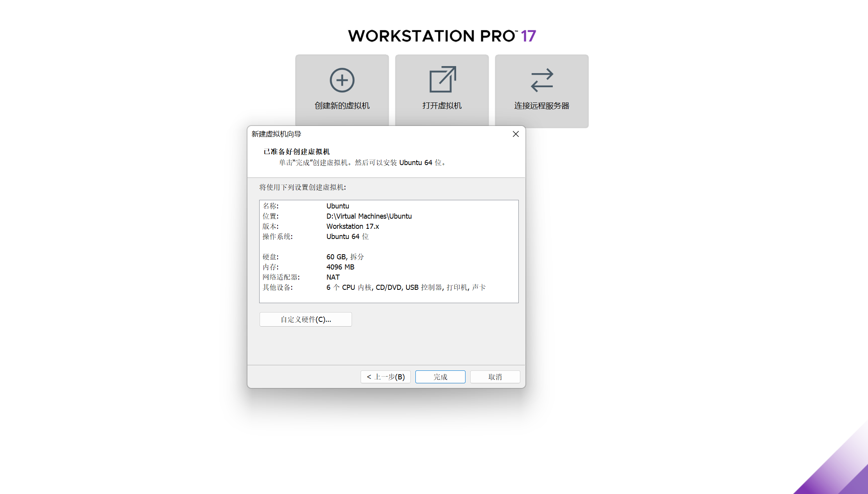Open 自定义硬件(C)... hardware customization
The image size is (868, 494).
(305, 320)
